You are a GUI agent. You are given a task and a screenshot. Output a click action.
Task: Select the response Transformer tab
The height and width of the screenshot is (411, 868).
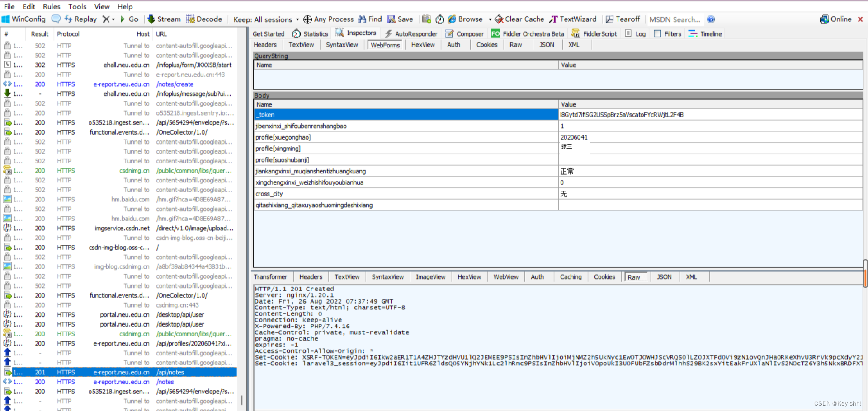(270, 277)
